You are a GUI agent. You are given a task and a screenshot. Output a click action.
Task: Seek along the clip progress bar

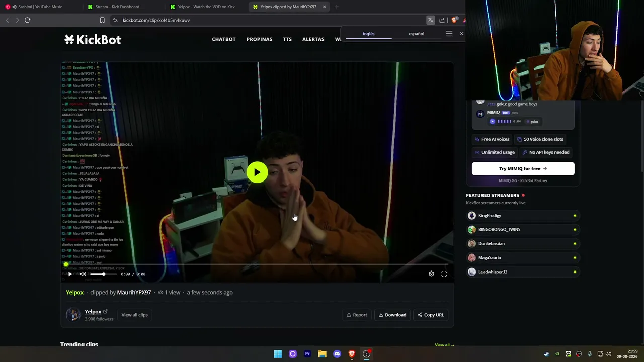coord(257,264)
